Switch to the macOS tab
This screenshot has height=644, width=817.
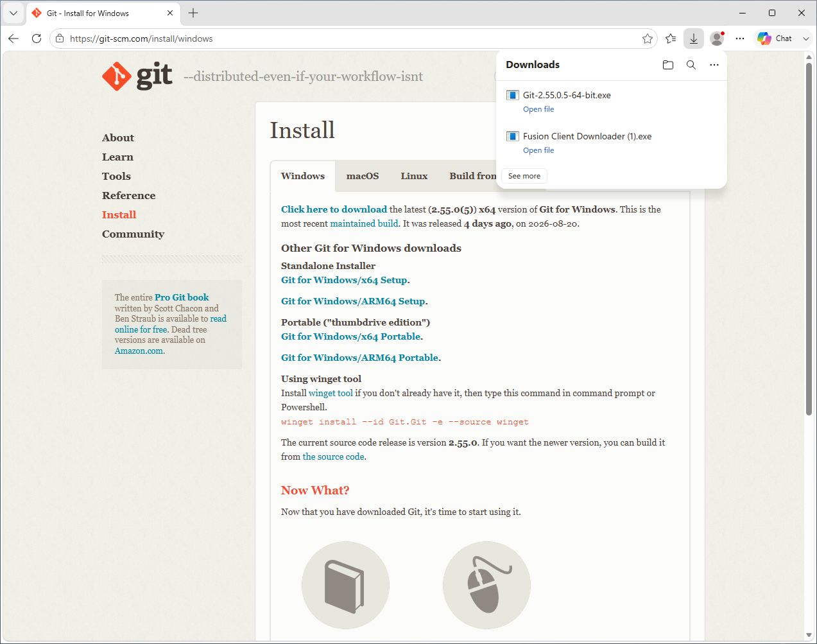tap(363, 176)
